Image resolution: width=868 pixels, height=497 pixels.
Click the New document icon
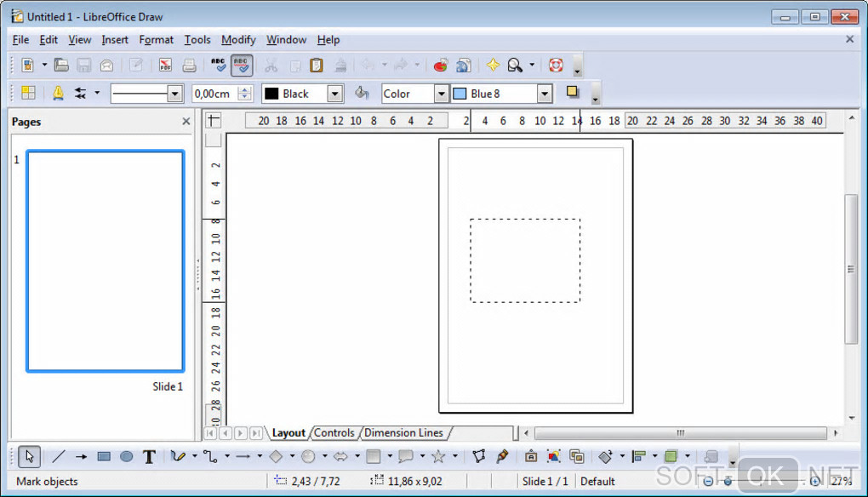tap(27, 66)
